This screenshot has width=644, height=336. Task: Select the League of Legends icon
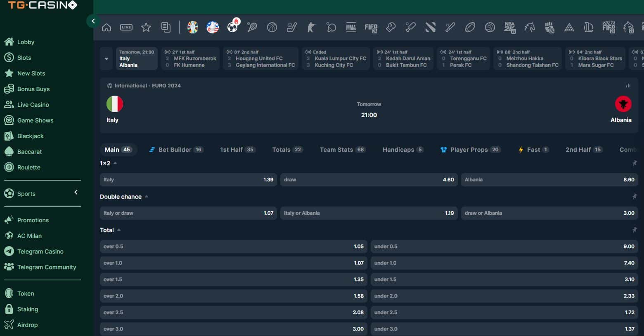tap(589, 28)
